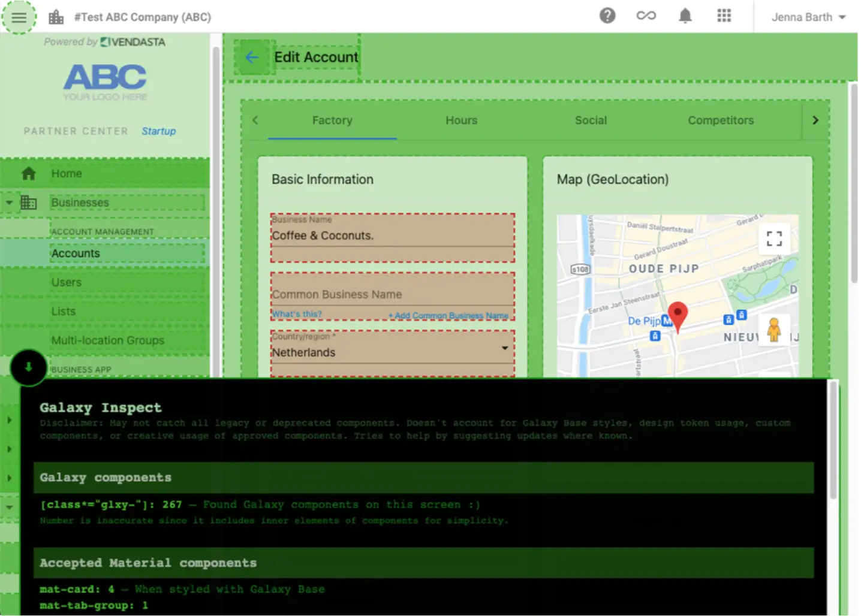Switch to the Hours tab
The image size is (861, 616).
click(461, 120)
